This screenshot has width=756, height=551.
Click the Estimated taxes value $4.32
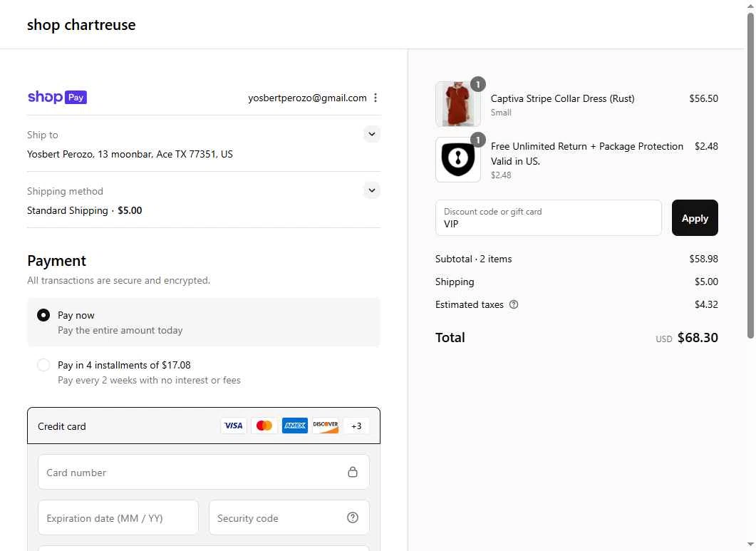click(x=706, y=304)
